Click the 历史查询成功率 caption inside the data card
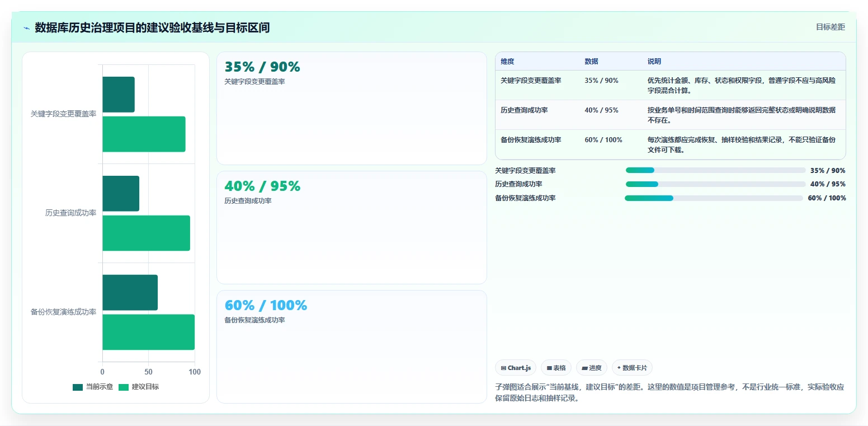 [x=248, y=201]
